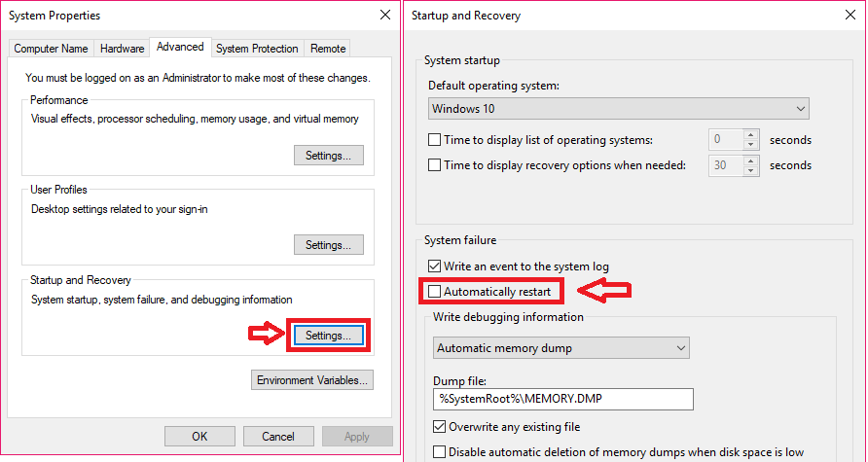
Task: Enable the Automatically restart checkbox
Action: [x=435, y=291]
